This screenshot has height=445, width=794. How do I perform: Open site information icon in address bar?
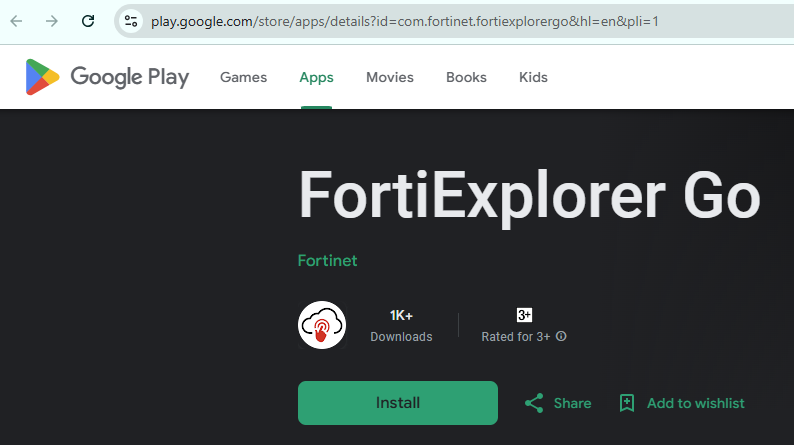tap(131, 21)
